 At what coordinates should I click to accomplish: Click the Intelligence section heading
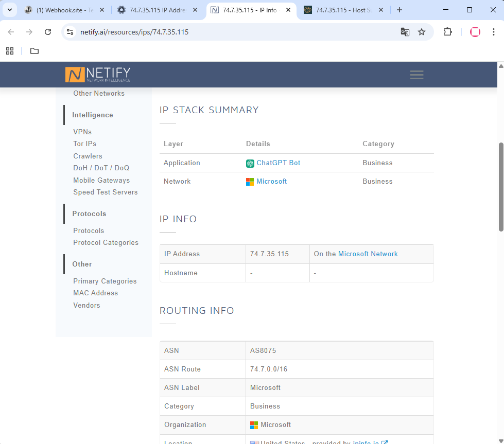[x=93, y=115]
